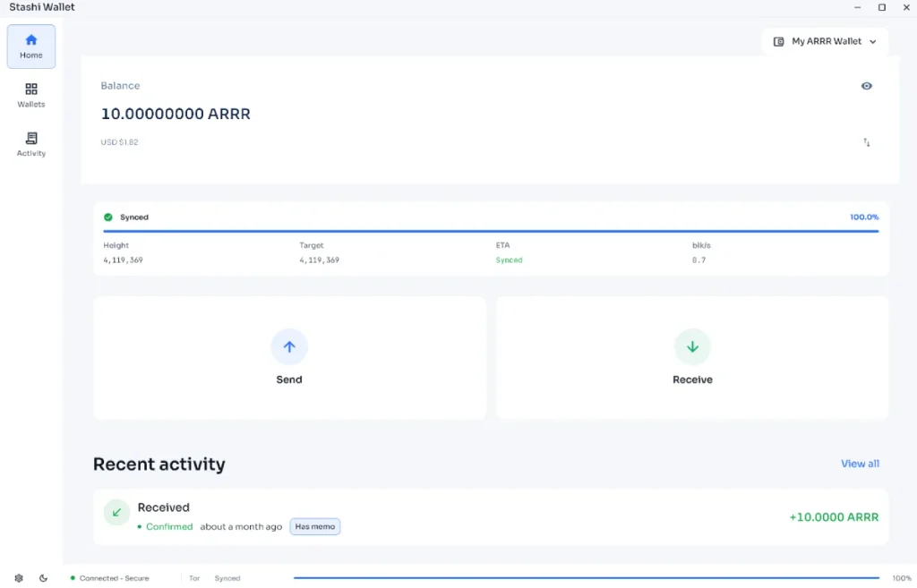Toggle dark mode with moon icon
The height and width of the screenshot is (588, 917).
[43, 578]
